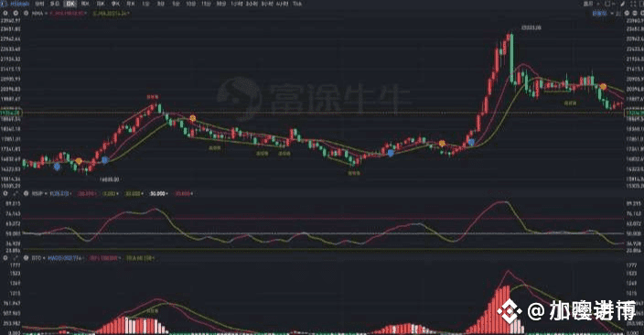Image resolution: width=644 pixels, height=335 pixels.
Task: Click gear icon beside the DTO indicator
Action: pos(5,258)
